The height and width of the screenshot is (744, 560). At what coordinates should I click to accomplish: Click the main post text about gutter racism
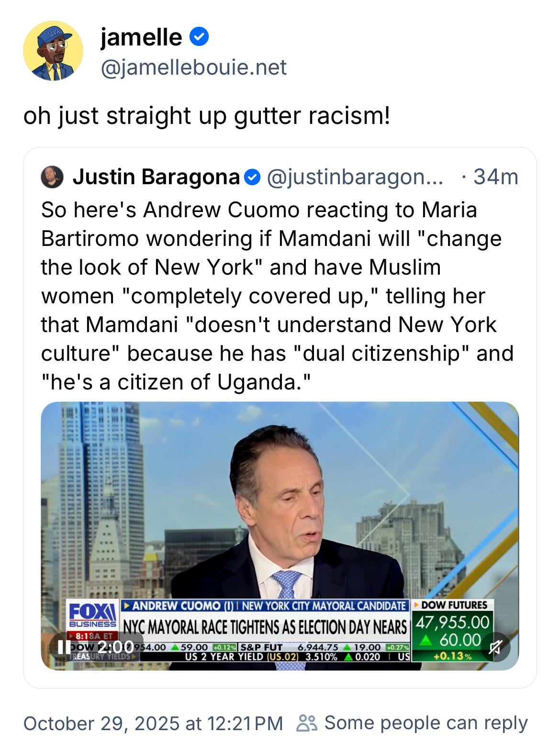pyautogui.click(x=207, y=116)
